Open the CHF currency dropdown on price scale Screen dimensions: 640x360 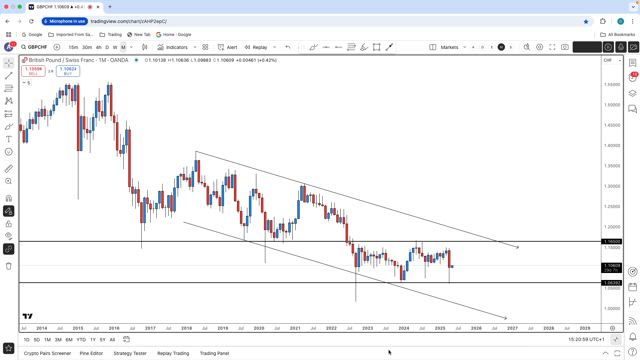tap(612, 60)
